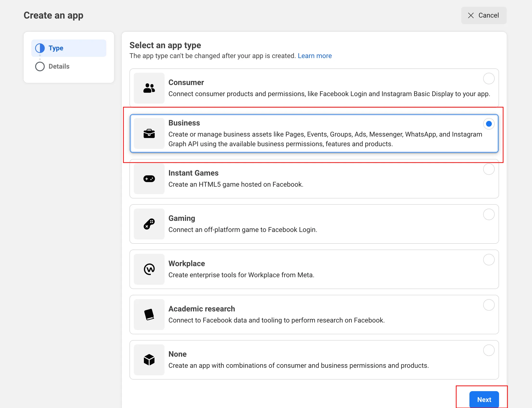Select the Consumer radio button

click(489, 79)
